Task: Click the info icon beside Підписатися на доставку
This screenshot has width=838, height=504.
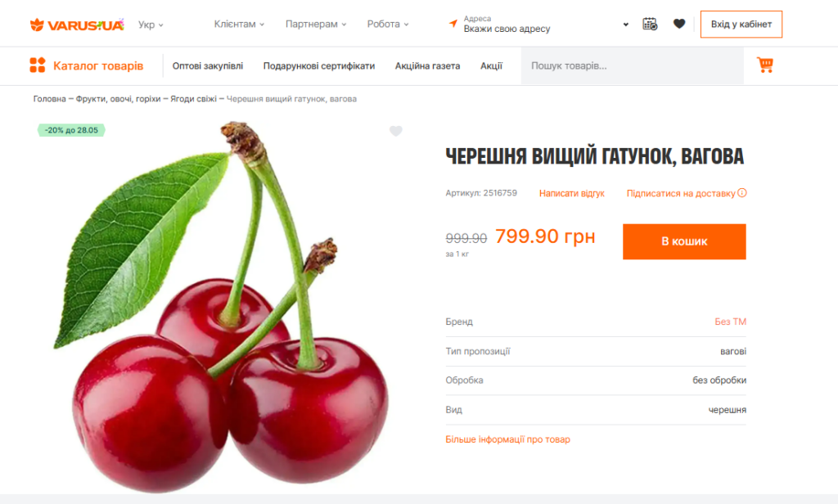Action: (741, 193)
